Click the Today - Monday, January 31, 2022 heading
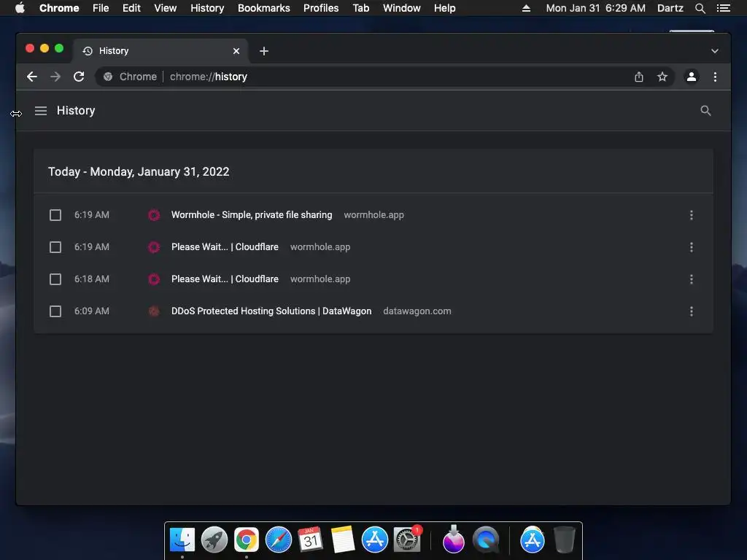The height and width of the screenshot is (560, 747). (139, 171)
